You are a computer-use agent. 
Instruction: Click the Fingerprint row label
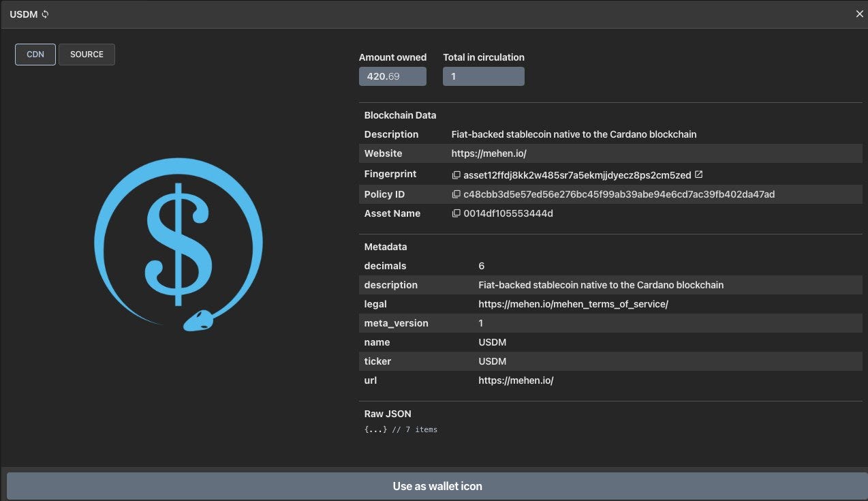pos(390,174)
